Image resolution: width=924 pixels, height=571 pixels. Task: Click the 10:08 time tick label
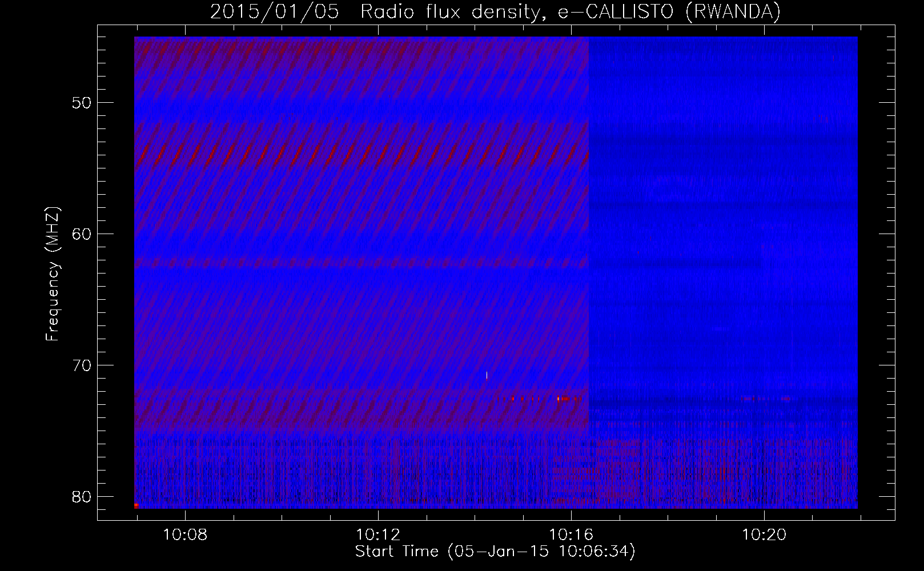pyautogui.click(x=185, y=535)
